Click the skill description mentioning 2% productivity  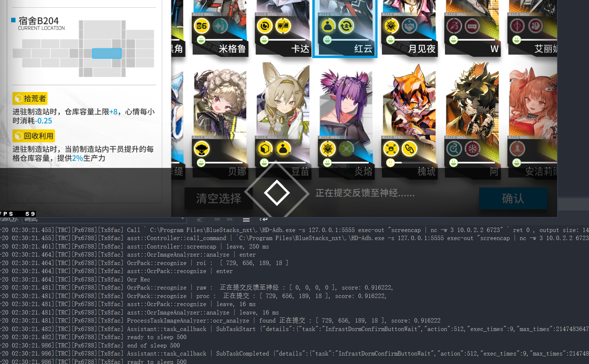pos(83,154)
